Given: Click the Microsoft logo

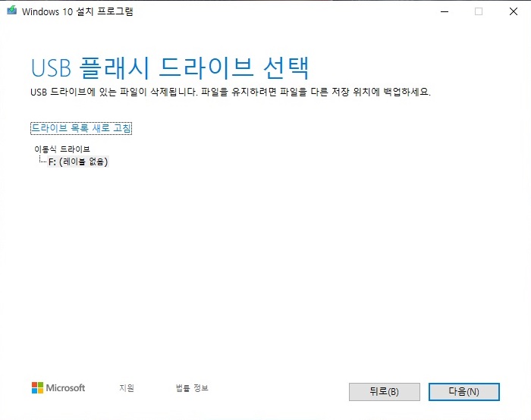Looking at the screenshot, I should click(58, 388).
